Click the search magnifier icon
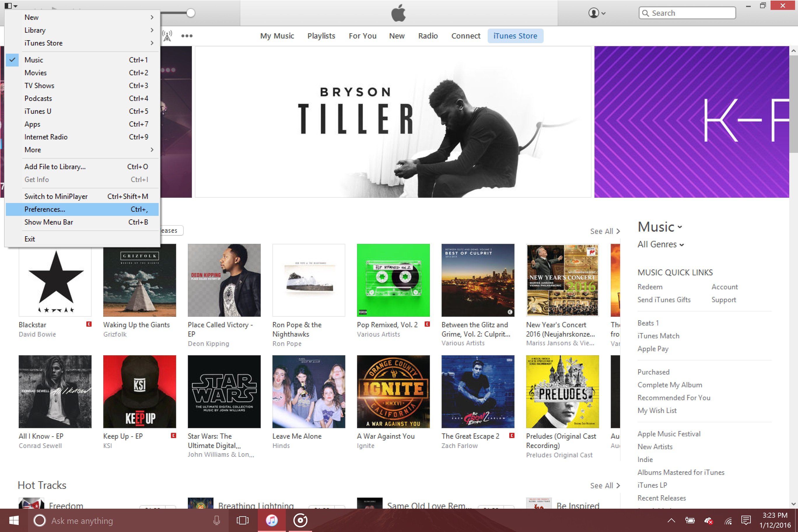798x532 pixels. click(x=645, y=13)
